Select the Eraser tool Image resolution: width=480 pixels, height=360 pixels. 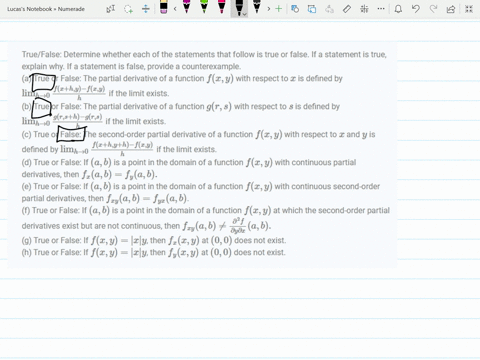pos(164,7)
